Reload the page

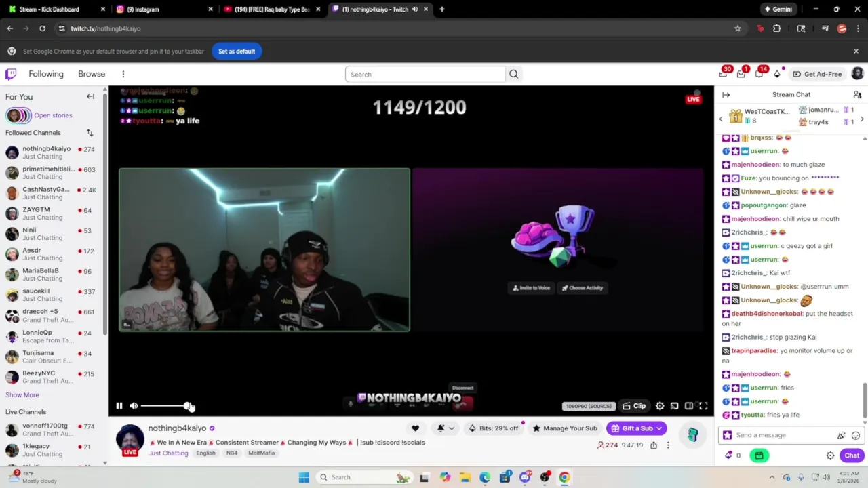tap(42, 28)
